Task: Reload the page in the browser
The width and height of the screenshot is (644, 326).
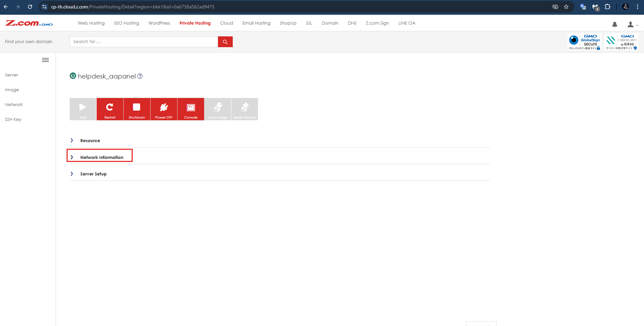Action: pos(30,7)
